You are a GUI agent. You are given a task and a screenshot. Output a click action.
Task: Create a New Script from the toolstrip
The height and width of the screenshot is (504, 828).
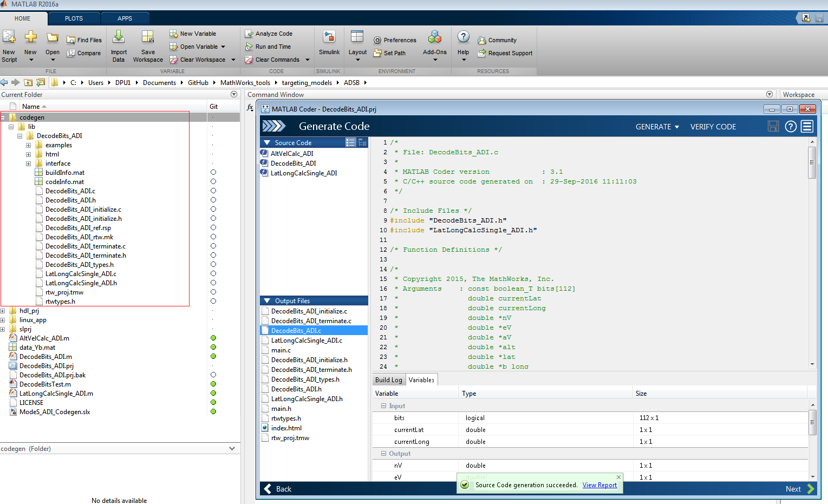coord(9,45)
